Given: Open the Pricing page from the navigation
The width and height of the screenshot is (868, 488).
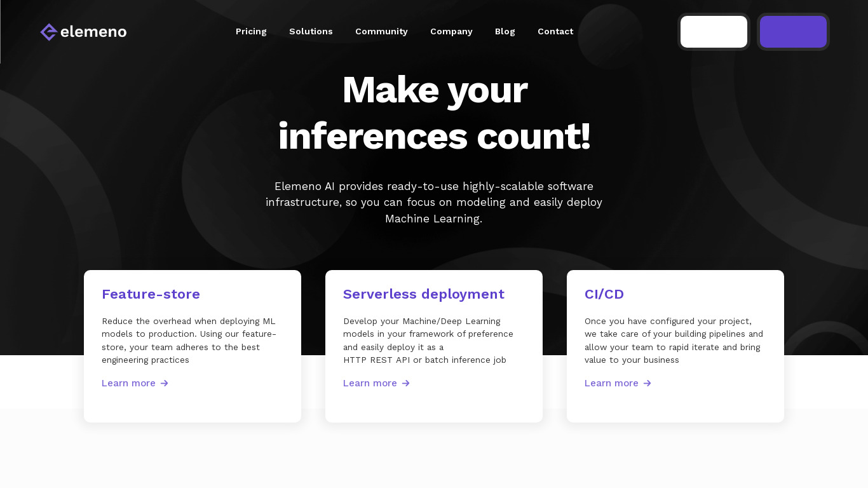Looking at the screenshot, I should point(251,32).
